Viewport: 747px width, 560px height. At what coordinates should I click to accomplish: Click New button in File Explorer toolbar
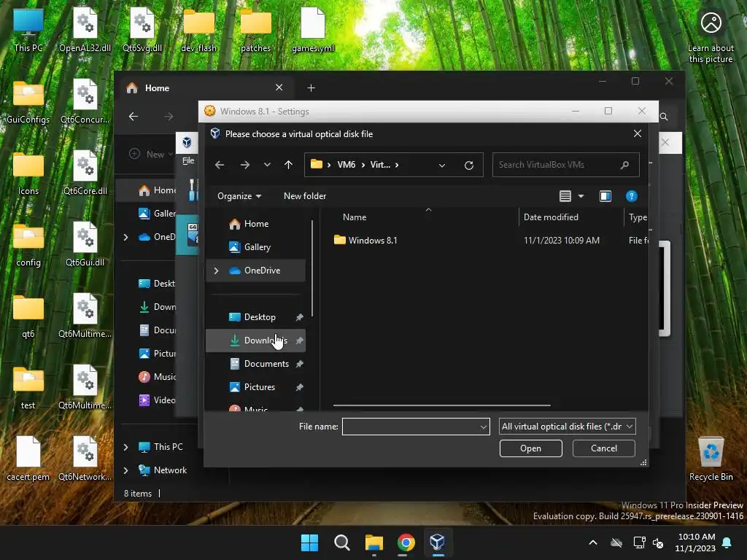150,155
